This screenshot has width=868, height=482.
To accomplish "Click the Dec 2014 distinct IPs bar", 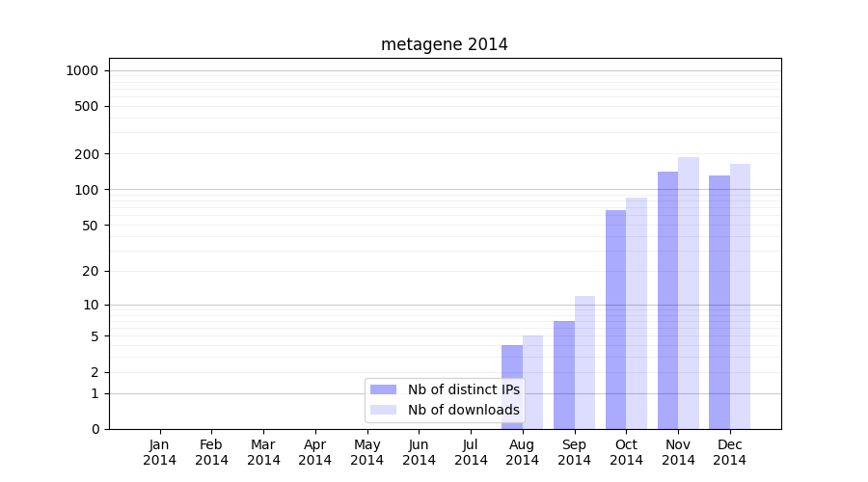I will 719,301.
